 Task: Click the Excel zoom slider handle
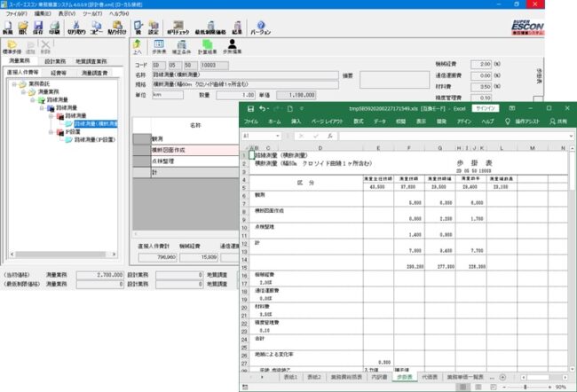pyautogui.click(x=526, y=387)
